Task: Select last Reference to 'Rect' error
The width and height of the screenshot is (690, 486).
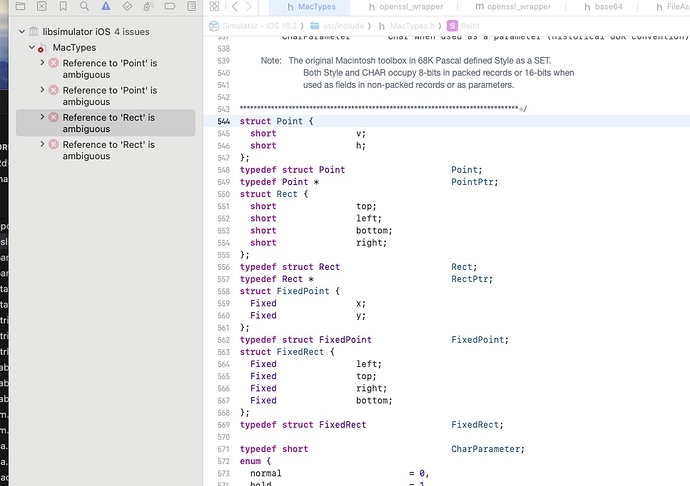Action: click(108, 150)
